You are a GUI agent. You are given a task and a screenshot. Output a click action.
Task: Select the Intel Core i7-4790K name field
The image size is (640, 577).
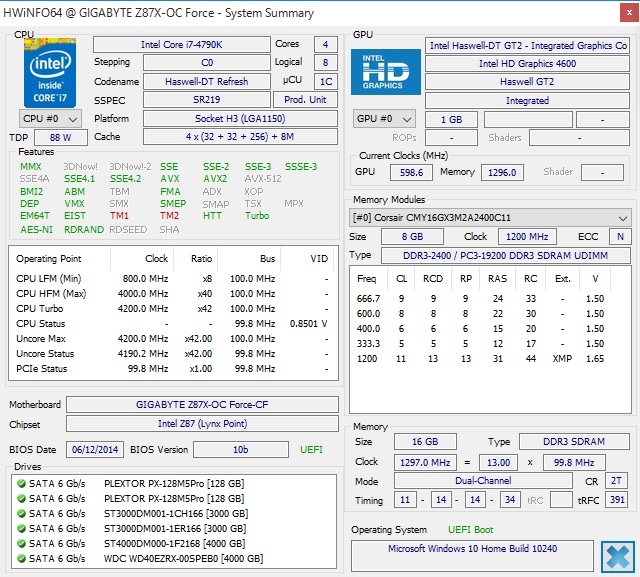point(181,45)
